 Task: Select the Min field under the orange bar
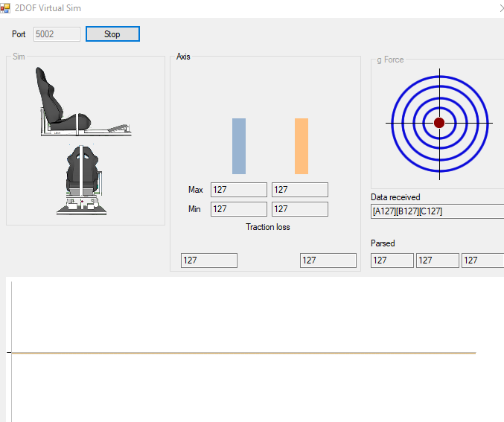300,209
